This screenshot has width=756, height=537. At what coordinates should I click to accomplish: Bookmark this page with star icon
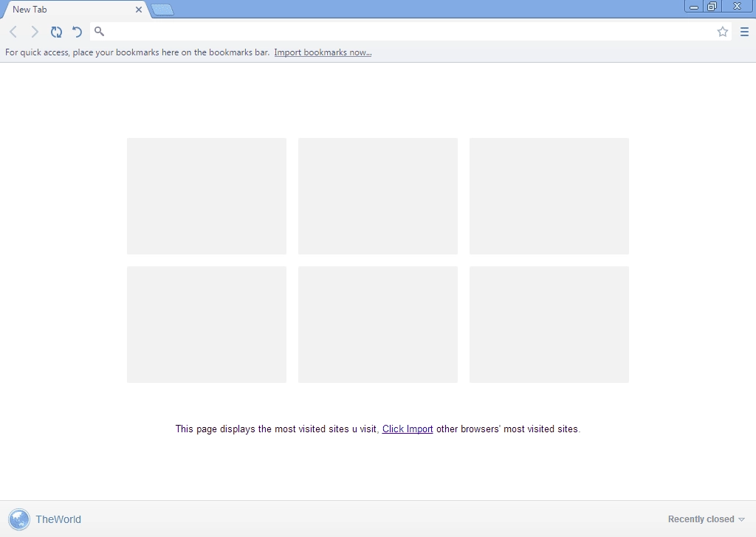[722, 32]
